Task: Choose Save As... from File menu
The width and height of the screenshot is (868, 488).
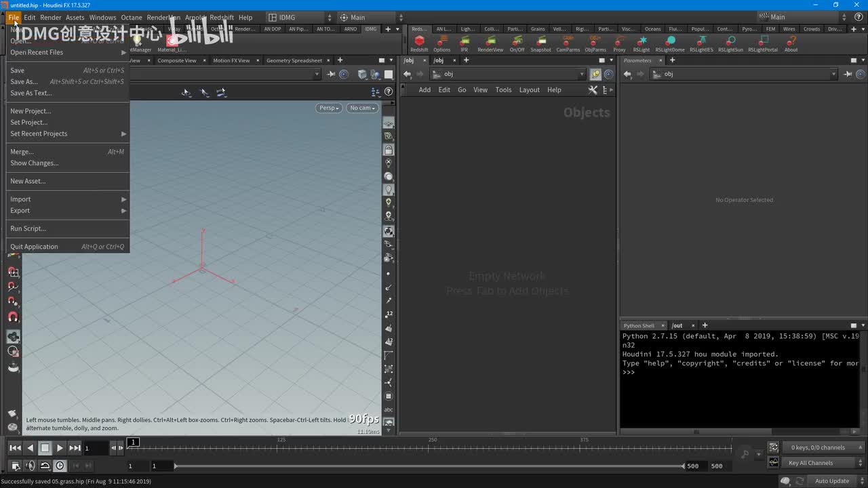Action: [24, 81]
